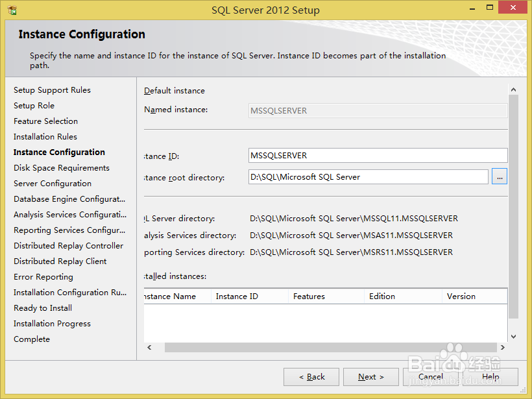Click the Instance ID text field

(376, 156)
